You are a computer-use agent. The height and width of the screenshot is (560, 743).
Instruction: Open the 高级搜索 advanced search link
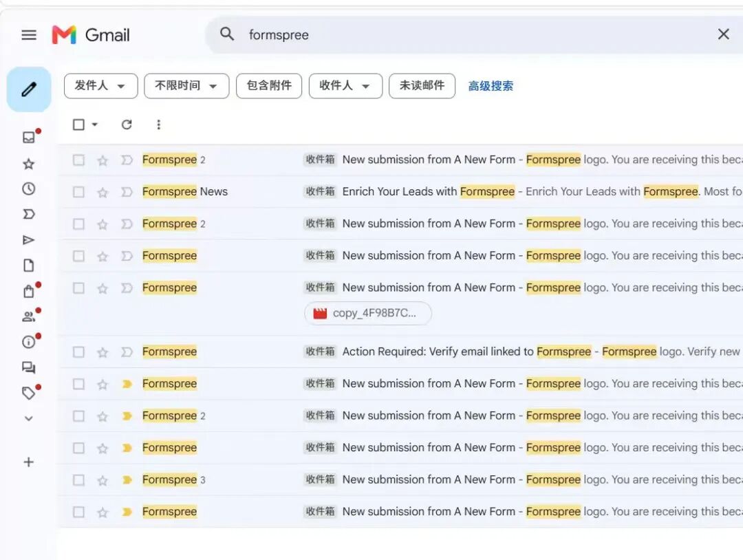pos(491,86)
